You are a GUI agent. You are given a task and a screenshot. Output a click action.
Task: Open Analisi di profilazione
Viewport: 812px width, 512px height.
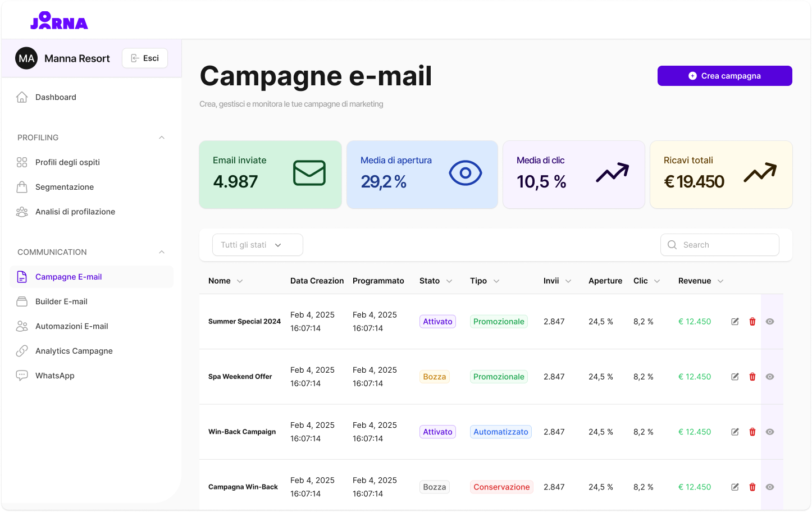pos(75,211)
